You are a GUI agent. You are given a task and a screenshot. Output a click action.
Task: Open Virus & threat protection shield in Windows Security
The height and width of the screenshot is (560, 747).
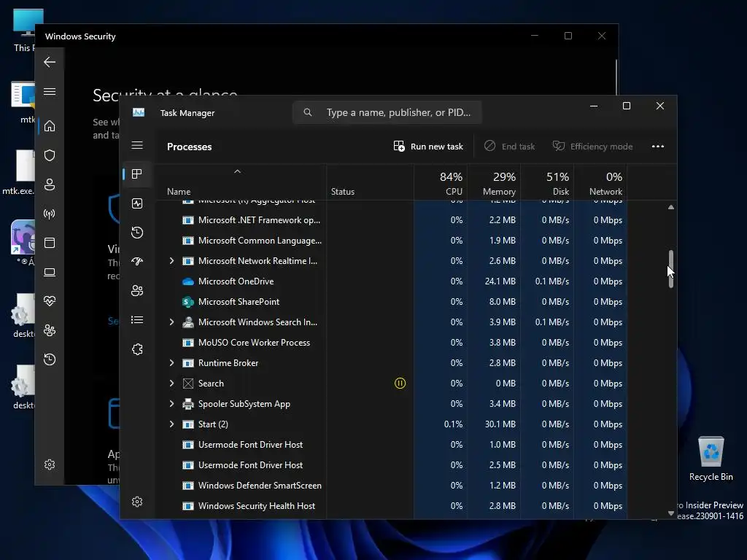pyautogui.click(x=50, y=155)
